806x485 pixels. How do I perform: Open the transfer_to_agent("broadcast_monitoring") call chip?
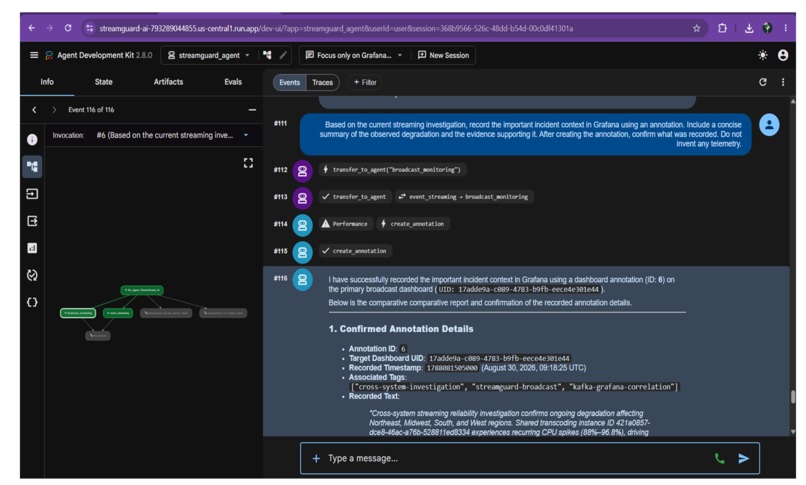(393, 170)
